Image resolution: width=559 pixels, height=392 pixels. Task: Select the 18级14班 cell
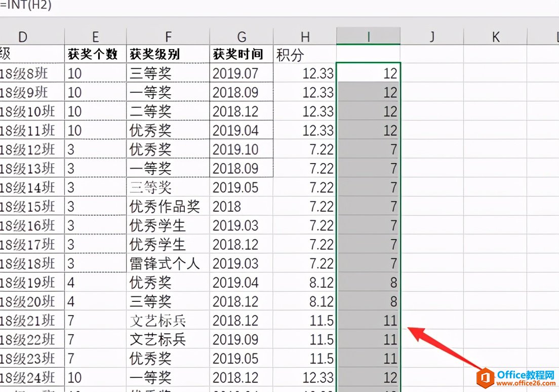click(32, 187)
